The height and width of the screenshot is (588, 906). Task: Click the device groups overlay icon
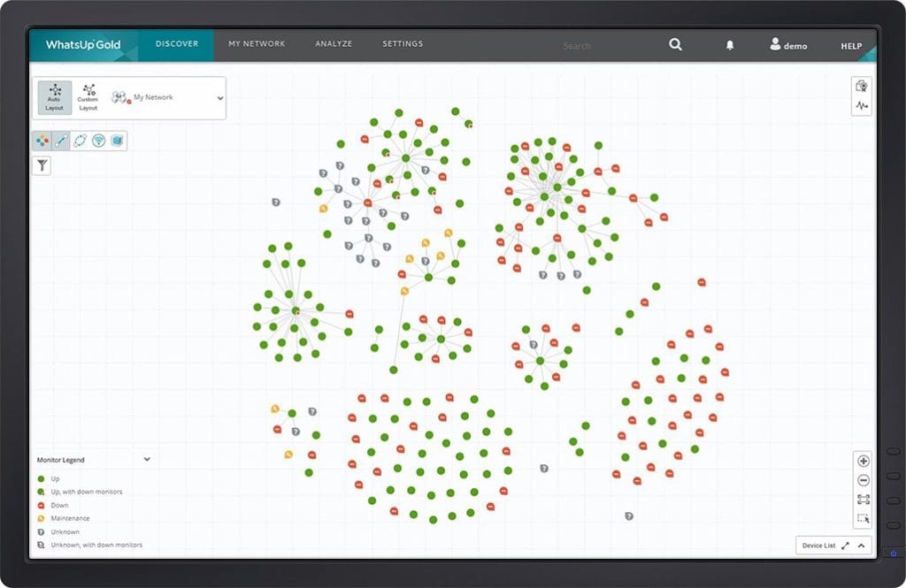[x=42, y=140]
